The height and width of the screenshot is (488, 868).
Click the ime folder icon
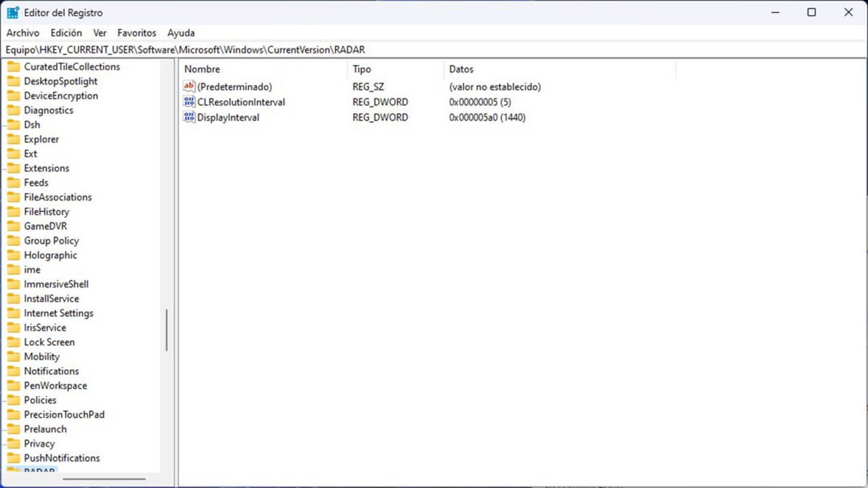[x=14, y=269]
